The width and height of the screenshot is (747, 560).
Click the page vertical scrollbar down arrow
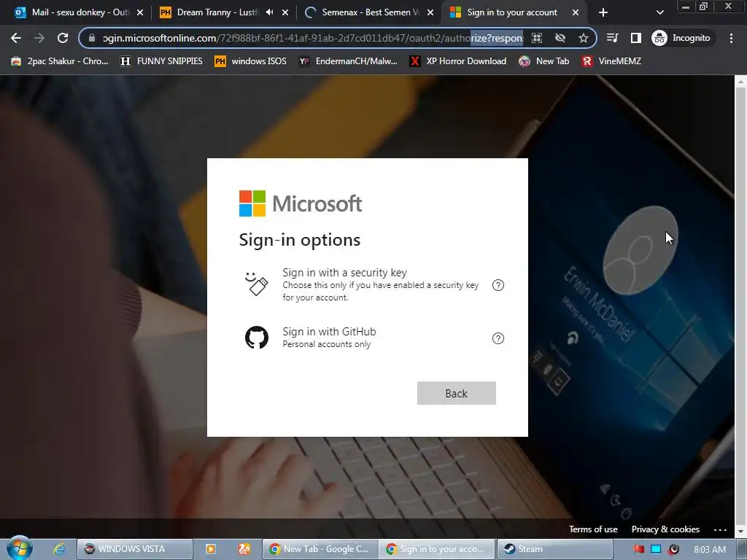click(741, 531)
